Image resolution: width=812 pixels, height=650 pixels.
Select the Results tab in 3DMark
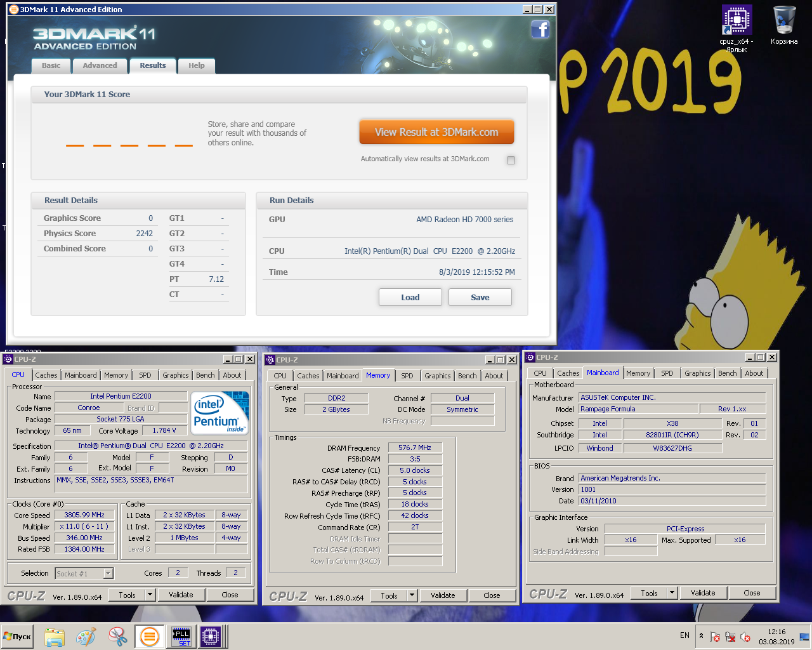(152, 65)
